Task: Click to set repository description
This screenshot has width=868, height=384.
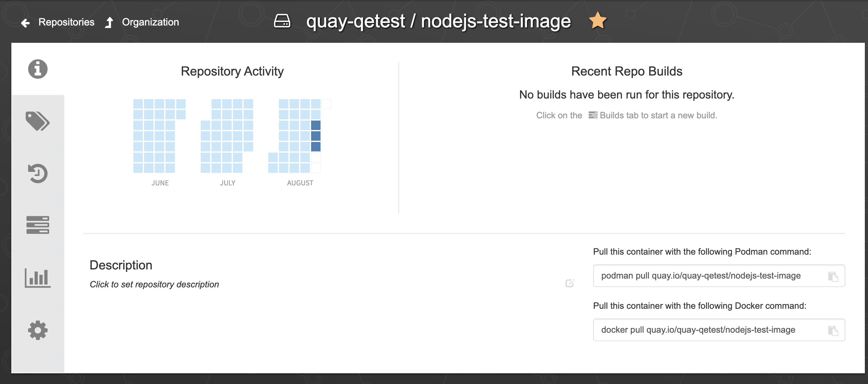Action: point(154,285)
